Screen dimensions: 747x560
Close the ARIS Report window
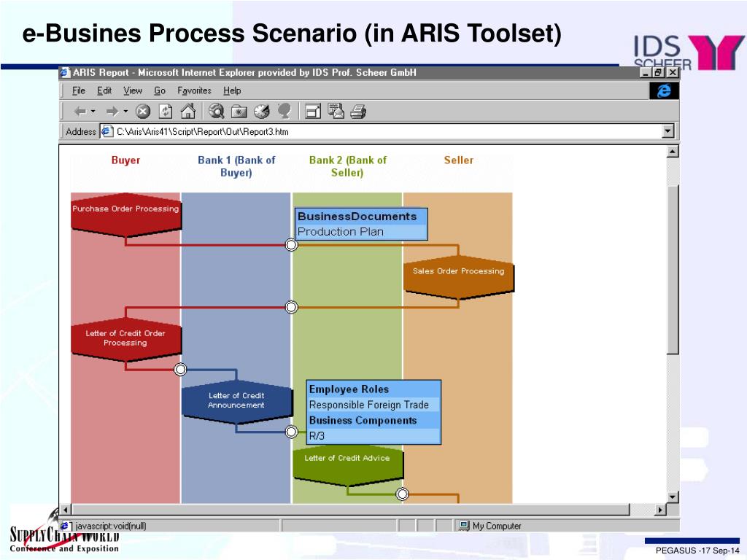coord(672,72)
